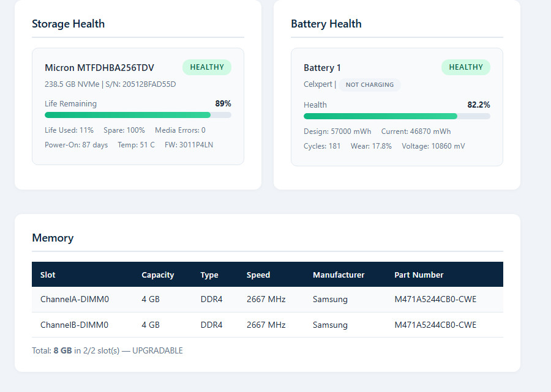
Task: Select the 82.2% battery health value
Action: click(x=479, y=105)
